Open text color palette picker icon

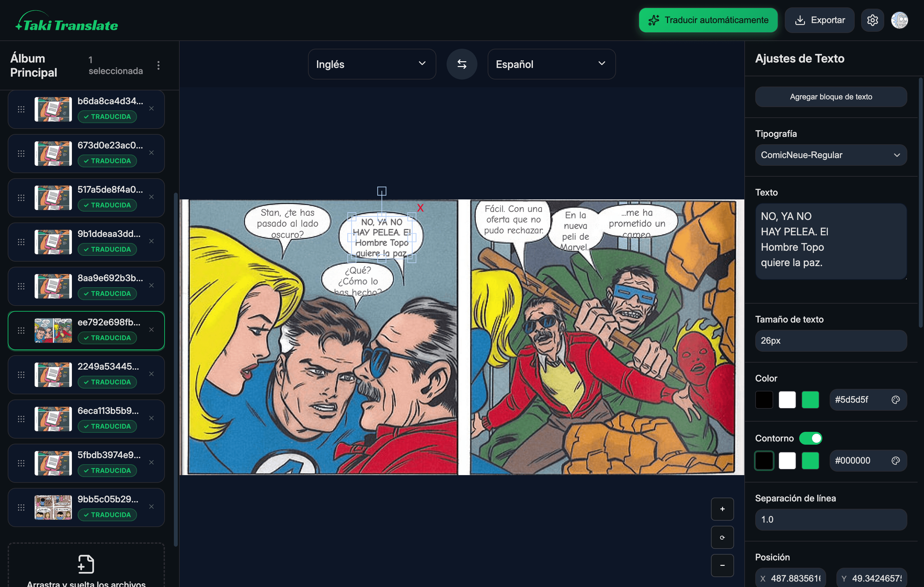coord(895,399)
